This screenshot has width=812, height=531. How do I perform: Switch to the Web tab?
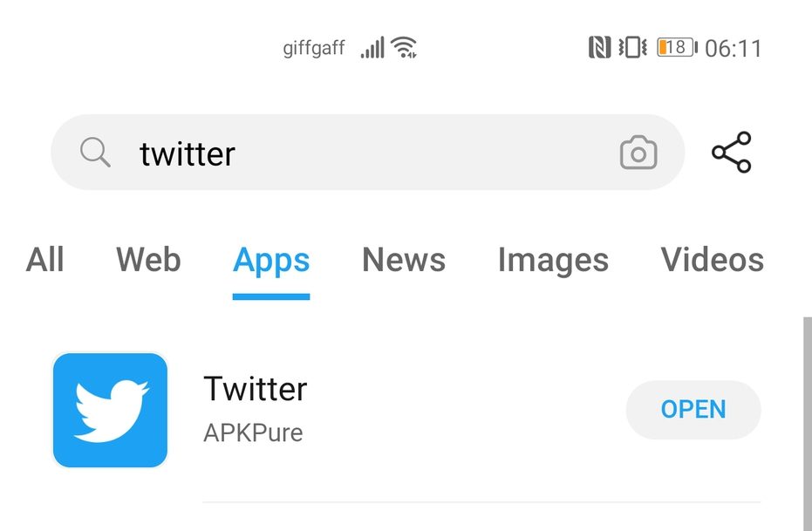coord(148,260)
